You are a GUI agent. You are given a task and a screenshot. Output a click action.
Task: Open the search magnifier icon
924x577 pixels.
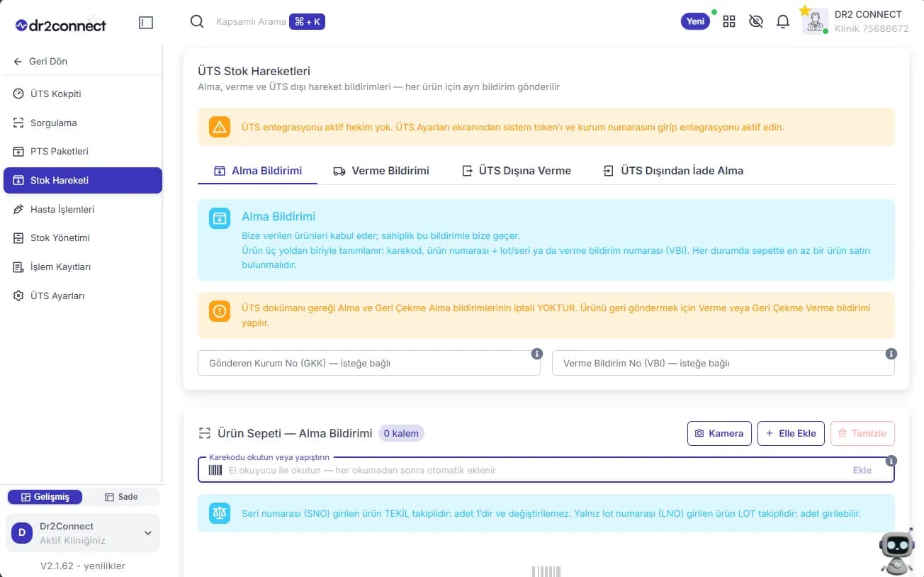[197, 21]
